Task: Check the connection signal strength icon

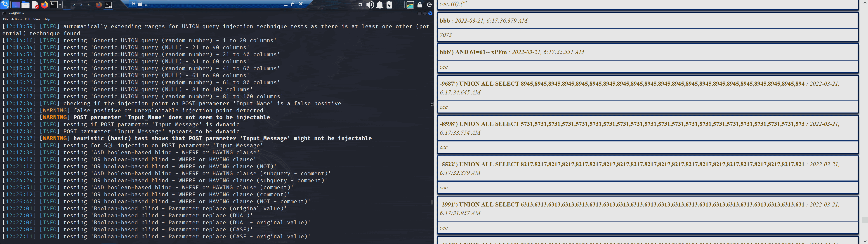Action: click(147, 4)
